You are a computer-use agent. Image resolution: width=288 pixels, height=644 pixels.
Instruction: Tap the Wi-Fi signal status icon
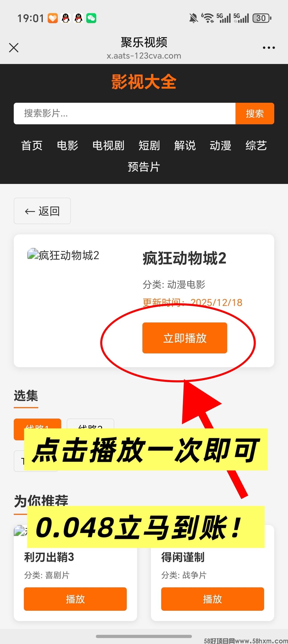pyautogui.click(x=208, y=18)
